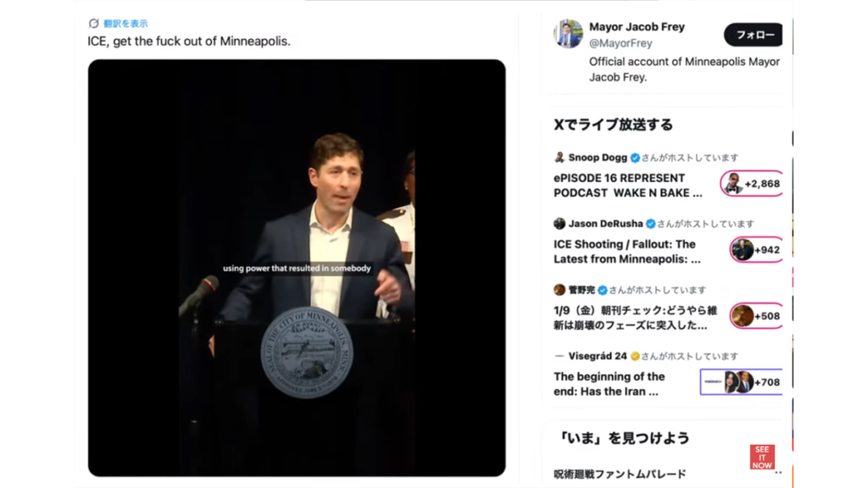868x488 pixels.
Task: Join Visegrád 24 broadcast with +708 listeners
Action: (x=742, y=382)
